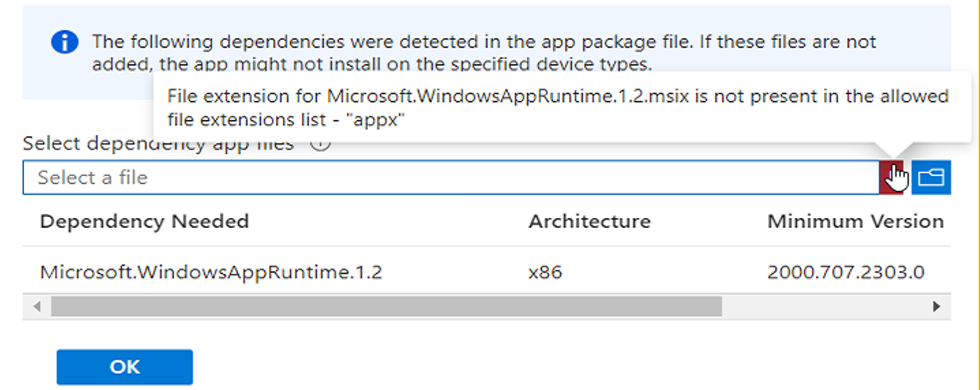Click the file extension error tooltip text
This screenshot has width=980, height=390.
point(557,96)
